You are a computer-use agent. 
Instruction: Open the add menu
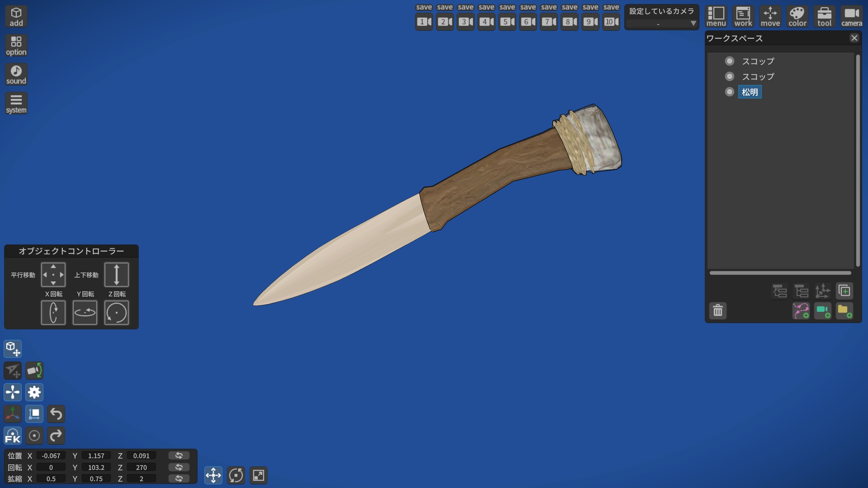pyautogui.click(x=16, y=17)
